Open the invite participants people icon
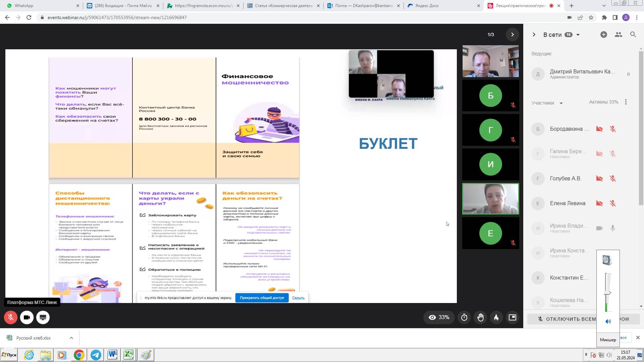 tap(618, 35)
